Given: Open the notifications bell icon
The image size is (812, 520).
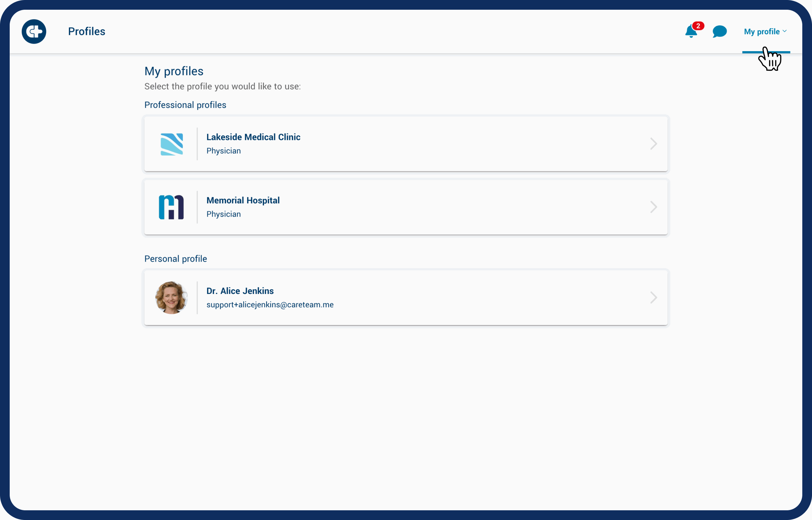Looking at the screenshot, I should (x=690, y=32).
